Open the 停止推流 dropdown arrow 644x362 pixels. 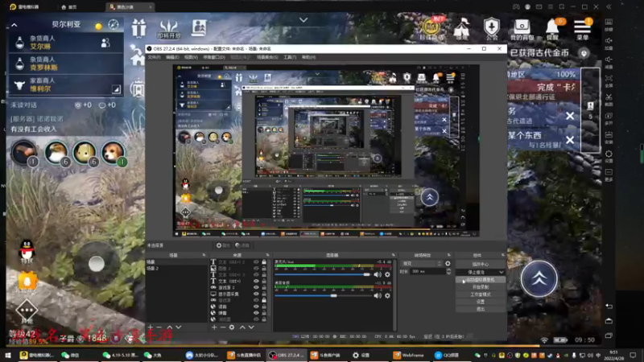[x=501, y=272]
